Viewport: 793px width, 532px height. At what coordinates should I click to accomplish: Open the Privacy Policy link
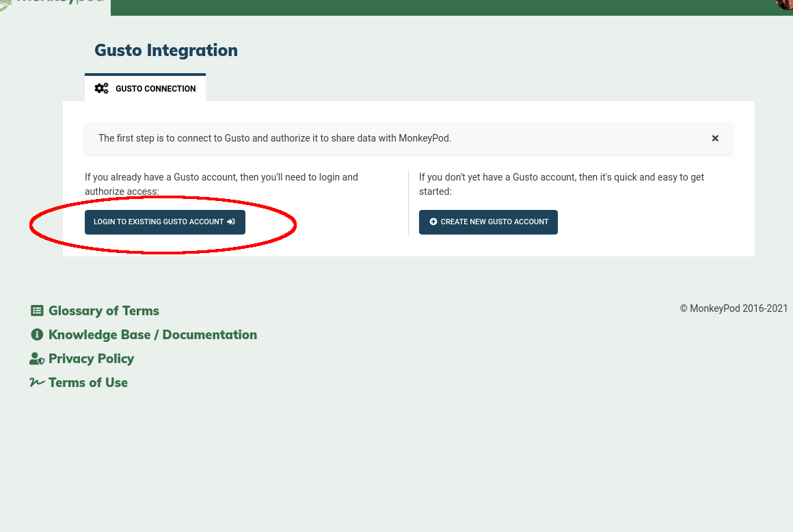click(91, 358)
